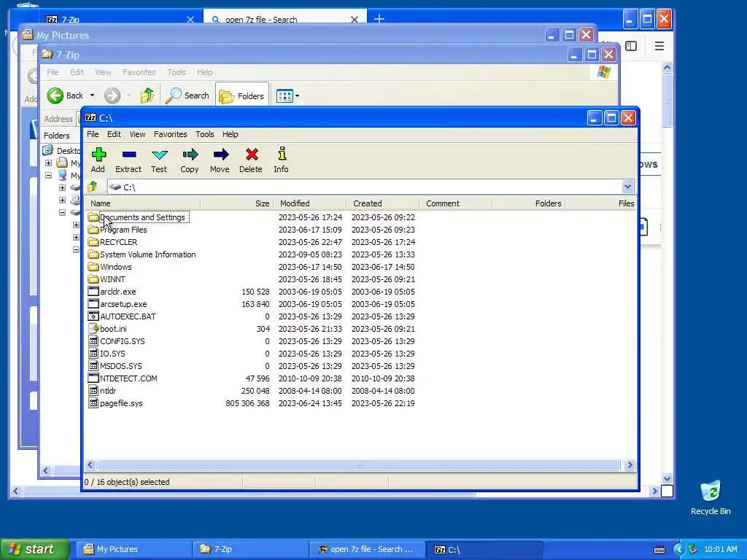Click the red Delete X icon
The image size is (747, 560).
[252, 155]
